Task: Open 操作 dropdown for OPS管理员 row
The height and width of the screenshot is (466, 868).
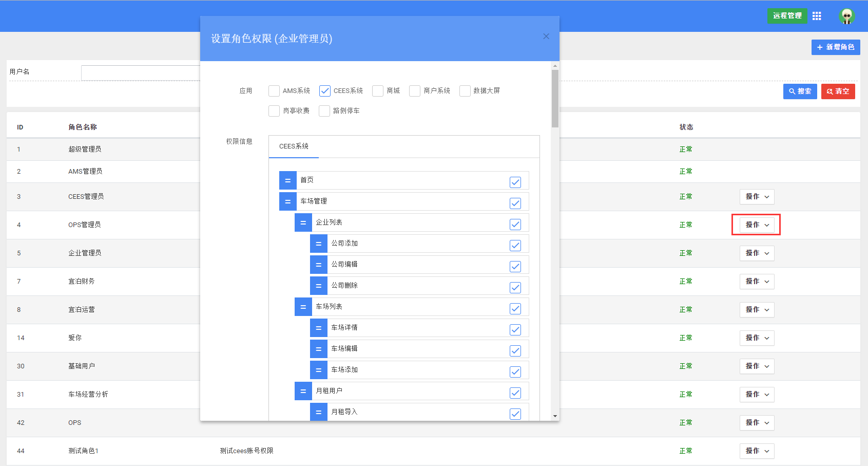Action: click(x=757, y=225)
